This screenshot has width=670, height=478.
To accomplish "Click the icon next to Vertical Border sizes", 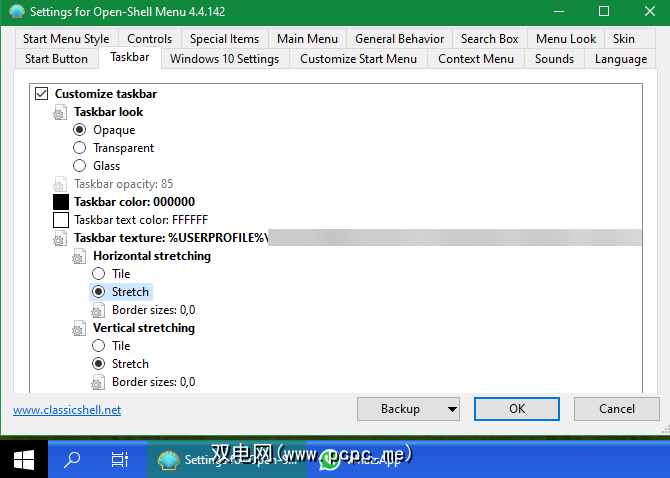I will pyautogui.click(x=98, y=382).
